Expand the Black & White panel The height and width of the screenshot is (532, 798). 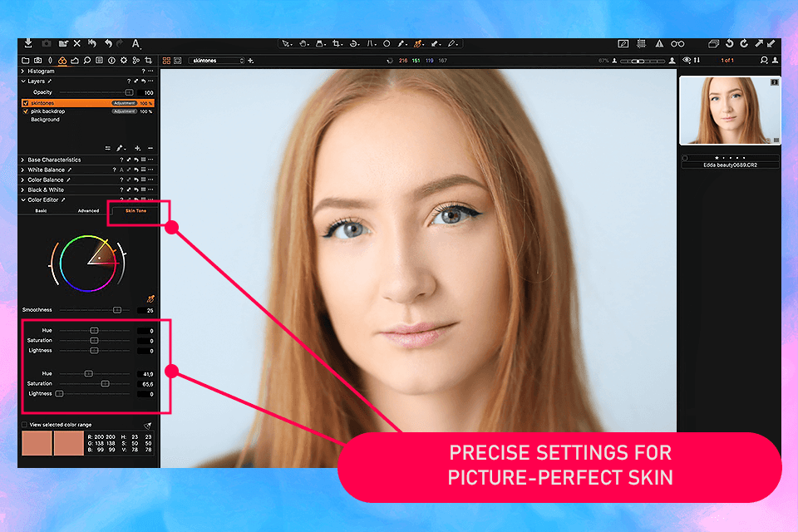(x=23, y=190)
